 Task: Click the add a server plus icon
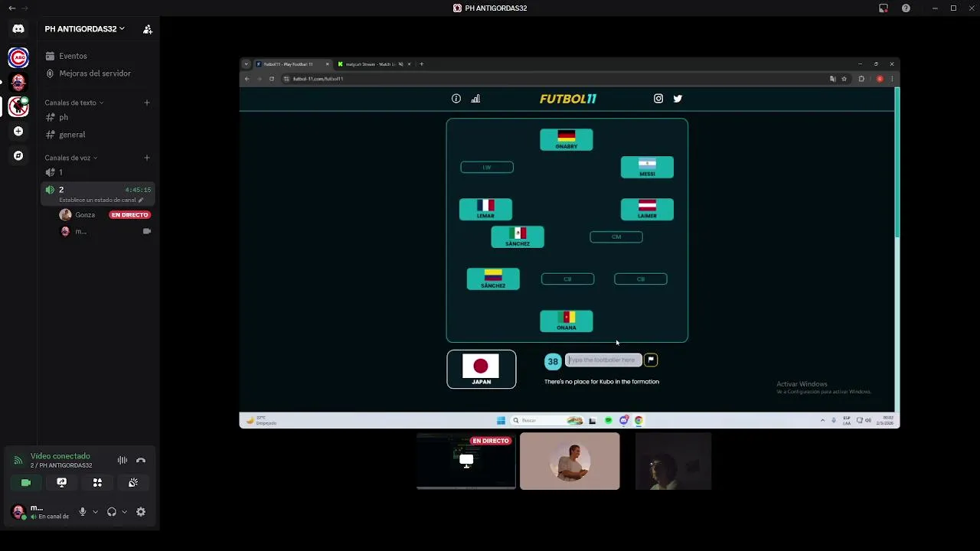tap(18, 131)
